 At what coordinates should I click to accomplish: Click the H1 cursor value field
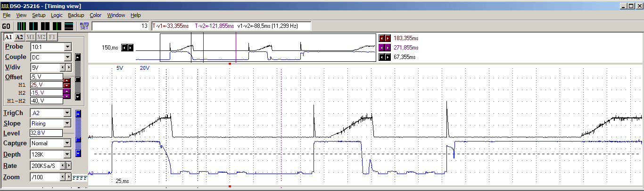[46, 84]
